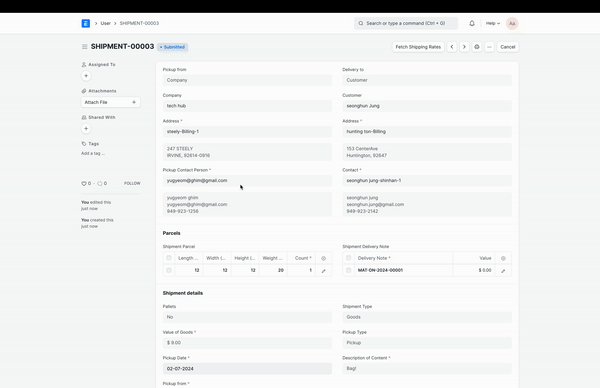Viewport: 600px width, 388px height.
Task: Open the Shipment Type Goods field
Action: tap(427, 317)
